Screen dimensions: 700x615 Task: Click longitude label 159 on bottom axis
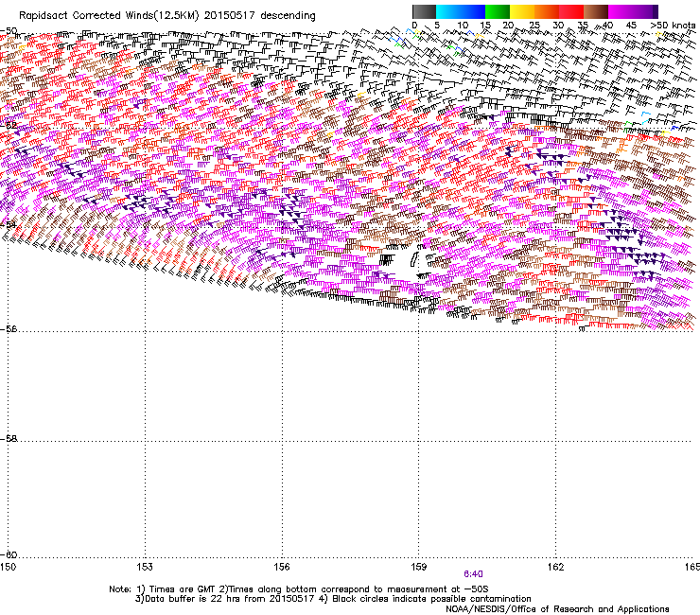coord(418,567)
